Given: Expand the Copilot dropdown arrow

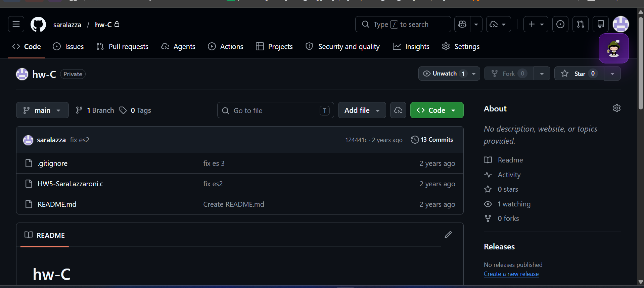Looking at the screenshot, I should point(476,24).
